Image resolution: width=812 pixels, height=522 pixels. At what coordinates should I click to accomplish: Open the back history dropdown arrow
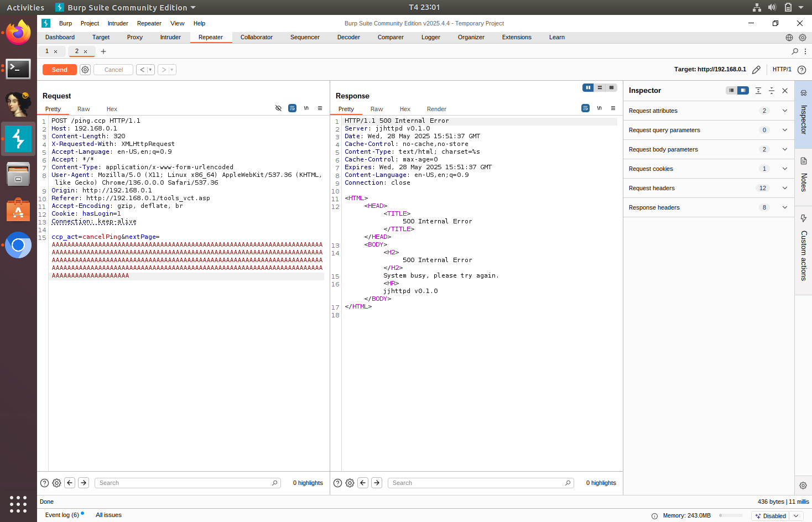pyautogui.click(x=150, y=70)
